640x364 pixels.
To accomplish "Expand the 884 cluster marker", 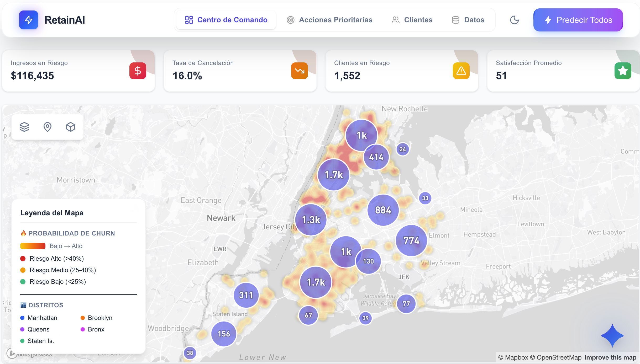I will coord(383,210).
